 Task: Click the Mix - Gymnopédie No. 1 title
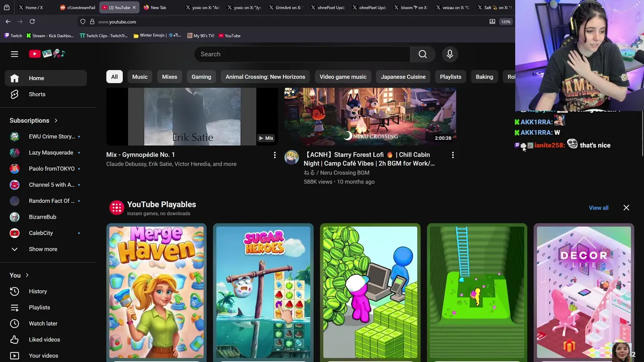click(x=140, y=155)
